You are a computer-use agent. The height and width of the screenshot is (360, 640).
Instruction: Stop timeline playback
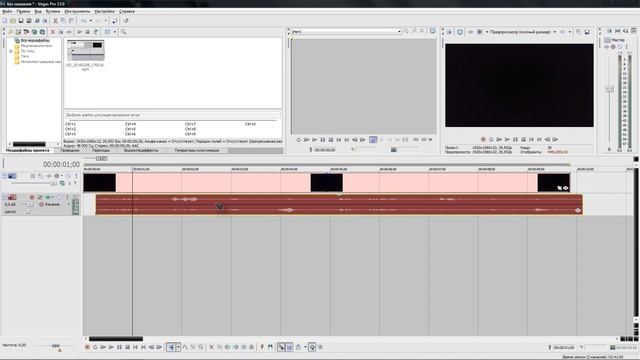(127, 347)
